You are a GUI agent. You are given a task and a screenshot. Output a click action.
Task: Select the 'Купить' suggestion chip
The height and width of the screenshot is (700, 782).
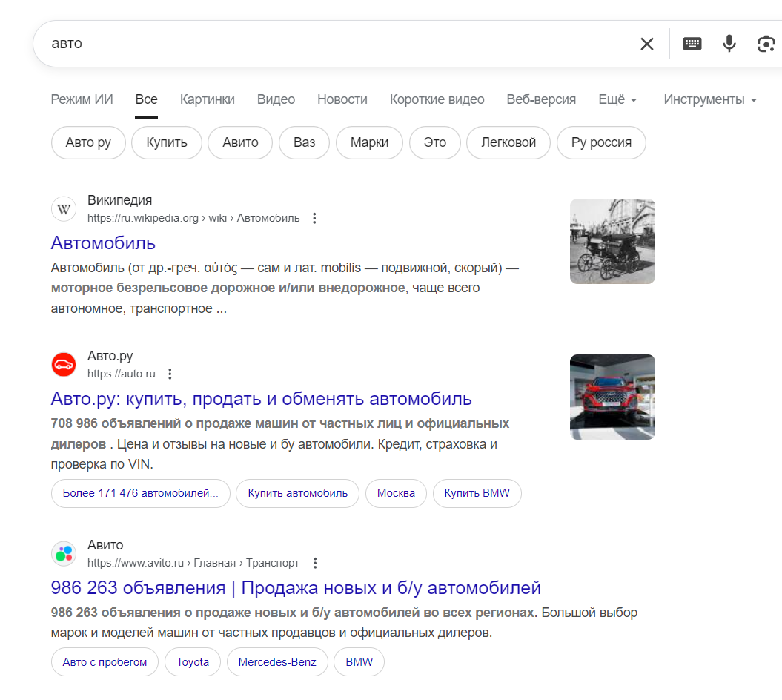point(167,142)
